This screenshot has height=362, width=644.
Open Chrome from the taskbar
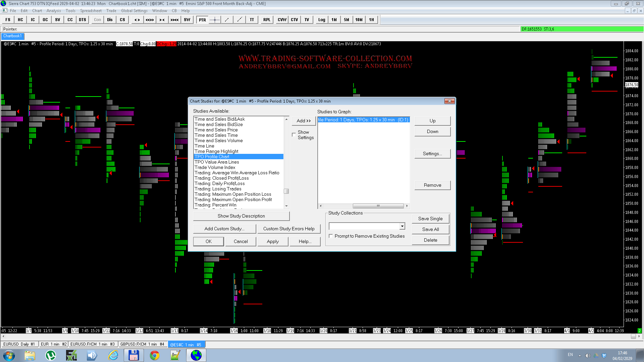(155, 355)
